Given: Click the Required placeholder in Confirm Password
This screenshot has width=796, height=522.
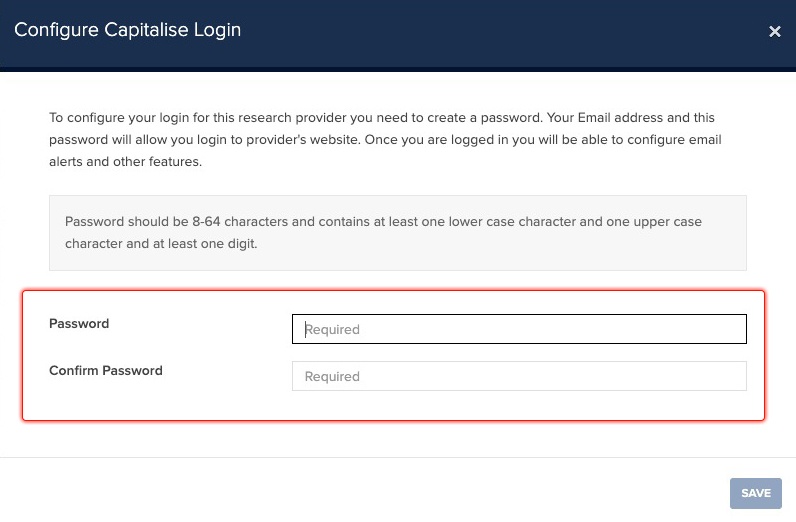Looking at the screenshot, I should pos(332,377).
